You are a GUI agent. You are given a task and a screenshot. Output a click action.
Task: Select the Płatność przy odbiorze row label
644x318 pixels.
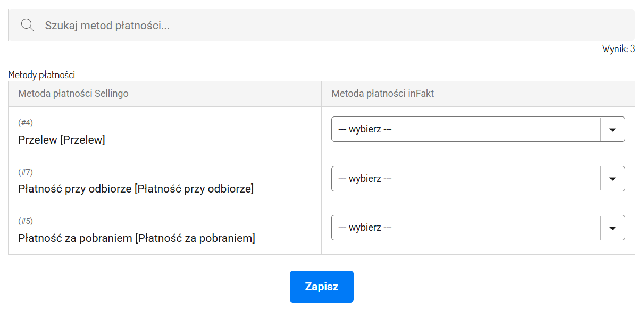point(136,189)
